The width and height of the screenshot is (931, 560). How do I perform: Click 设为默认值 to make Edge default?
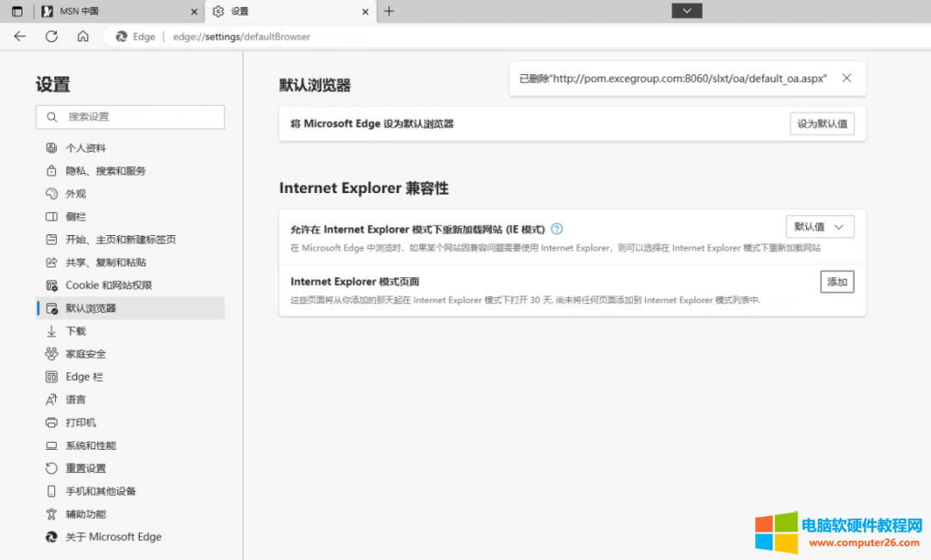(x=822, y=123)
